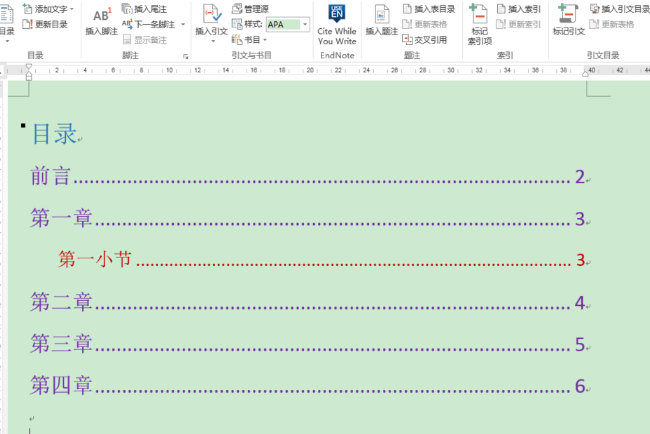Open the 脚注 group dialog launcher
The width and height of the screenshot is (650, 434).
(185, 56)
